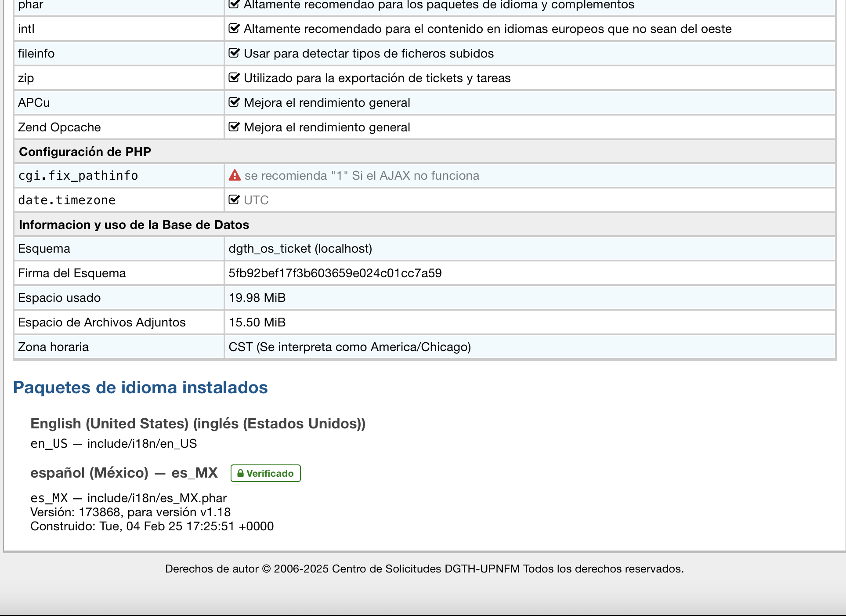Click the Zona horaria CST value
The width and height of the screenshot is (846, 616).
349,347
